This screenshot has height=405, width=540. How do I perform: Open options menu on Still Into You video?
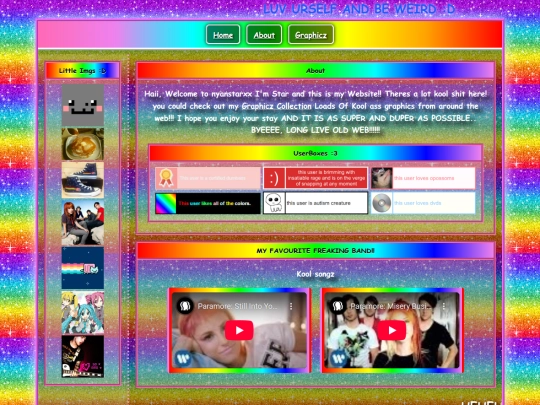tap(291, 306)
